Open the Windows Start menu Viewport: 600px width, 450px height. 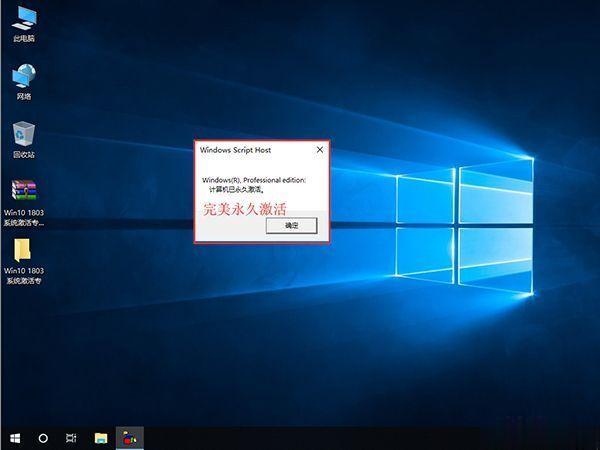[x=15, y=438]
